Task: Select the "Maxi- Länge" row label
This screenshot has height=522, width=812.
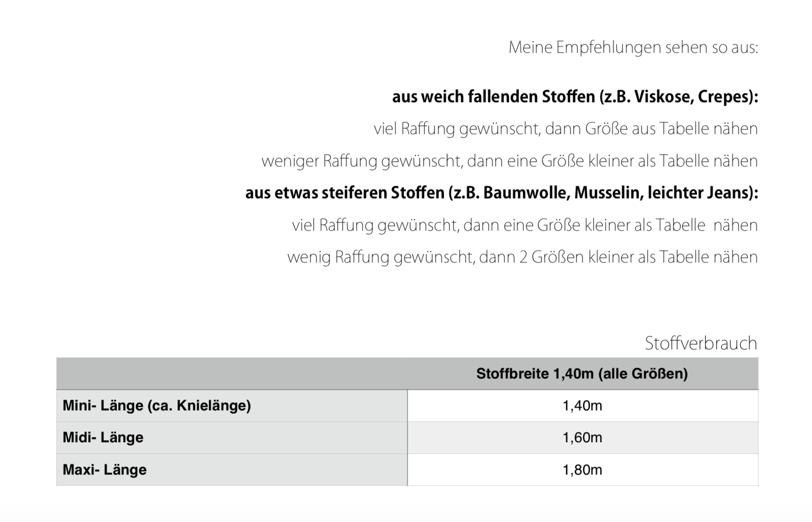Action: [x=104, y=470]
